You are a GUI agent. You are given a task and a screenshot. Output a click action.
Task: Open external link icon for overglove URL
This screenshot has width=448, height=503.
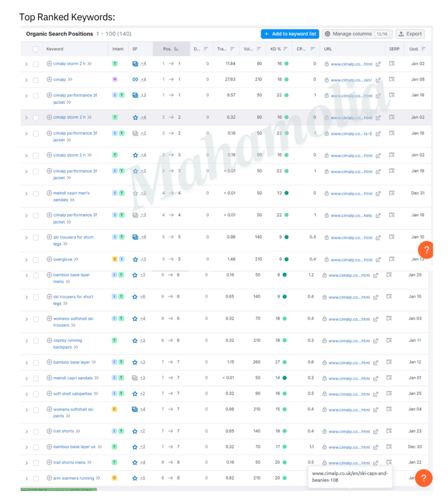point(378,259)
